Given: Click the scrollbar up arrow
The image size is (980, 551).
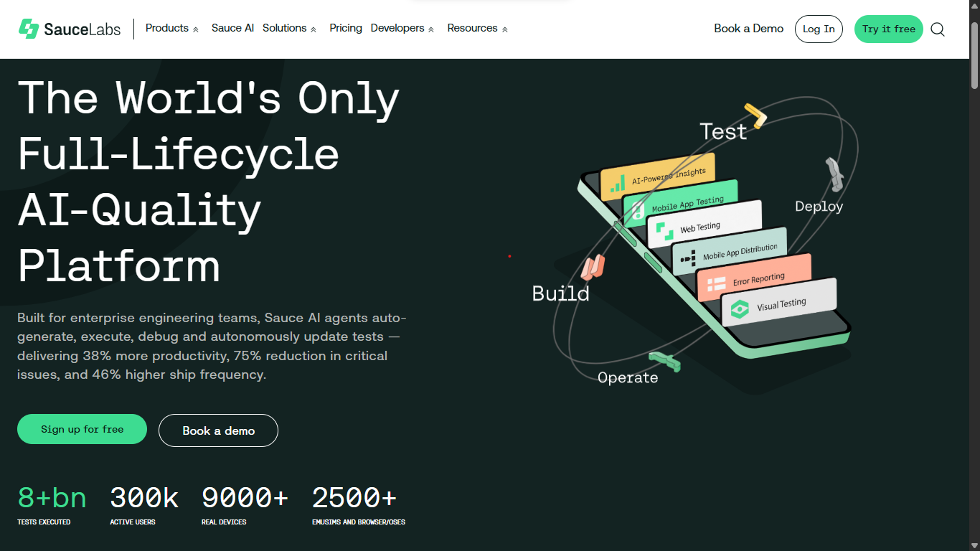Looking at the screenshot, I should click(x=974, y=6).
